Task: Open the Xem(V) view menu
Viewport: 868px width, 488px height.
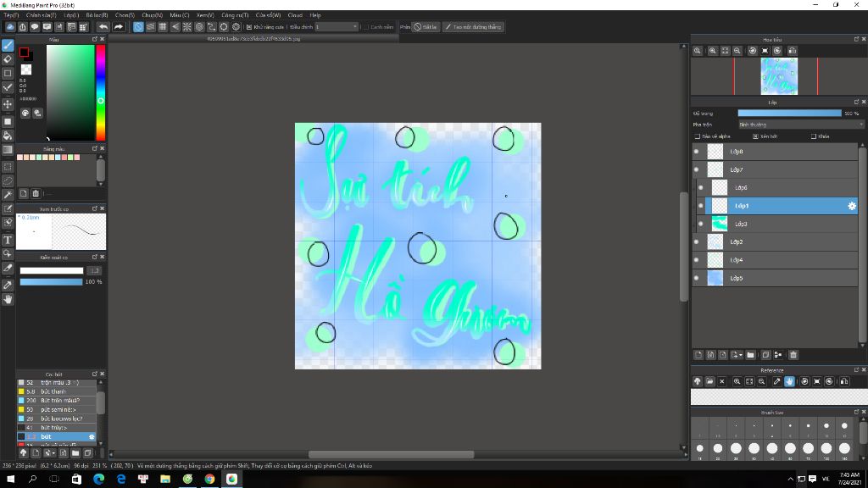Action: click(x=205, y=15)
